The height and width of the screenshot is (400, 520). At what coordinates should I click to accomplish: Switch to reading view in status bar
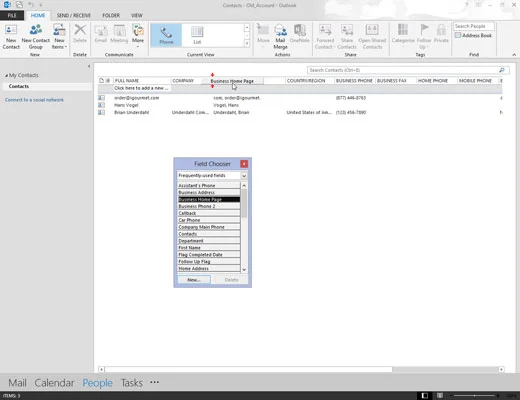[x=440, y=395]
